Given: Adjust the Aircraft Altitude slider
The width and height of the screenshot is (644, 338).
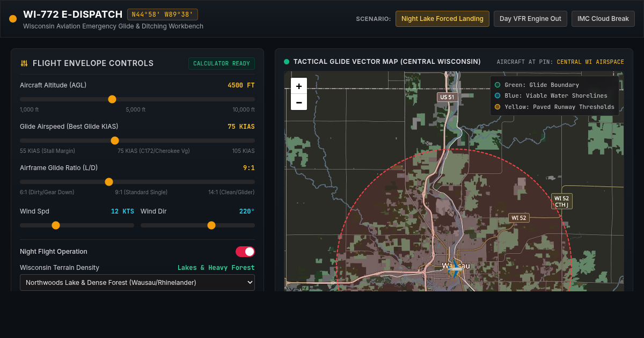Looking at the screenshot, I should 137,99.
